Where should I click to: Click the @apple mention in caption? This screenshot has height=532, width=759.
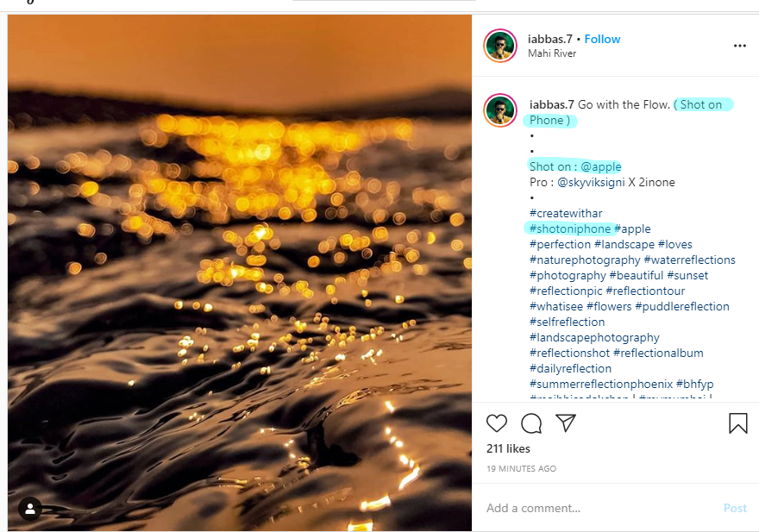point(600,166)
